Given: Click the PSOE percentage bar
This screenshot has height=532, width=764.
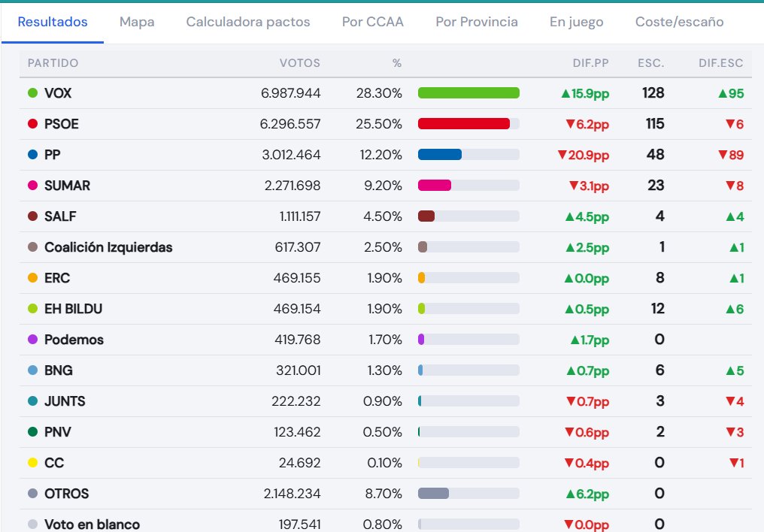Looking at the screenshot, I should coord(468,124).
